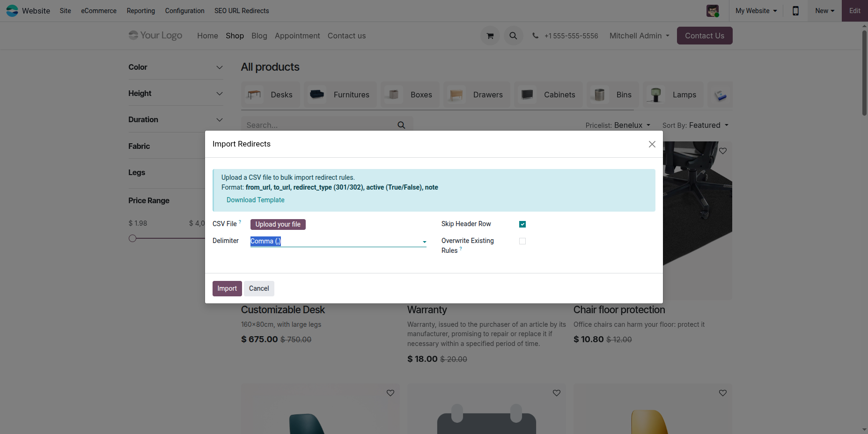868x434 pixels.
Task: Enable Overwrite Existing Rules checkbox
Action: point(522,241)
